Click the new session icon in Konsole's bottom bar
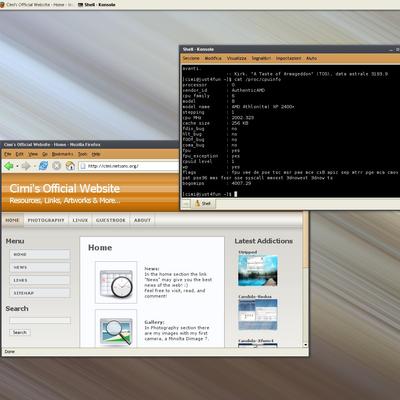Viewport: 400px width, 400px height. tap(186, 203)
